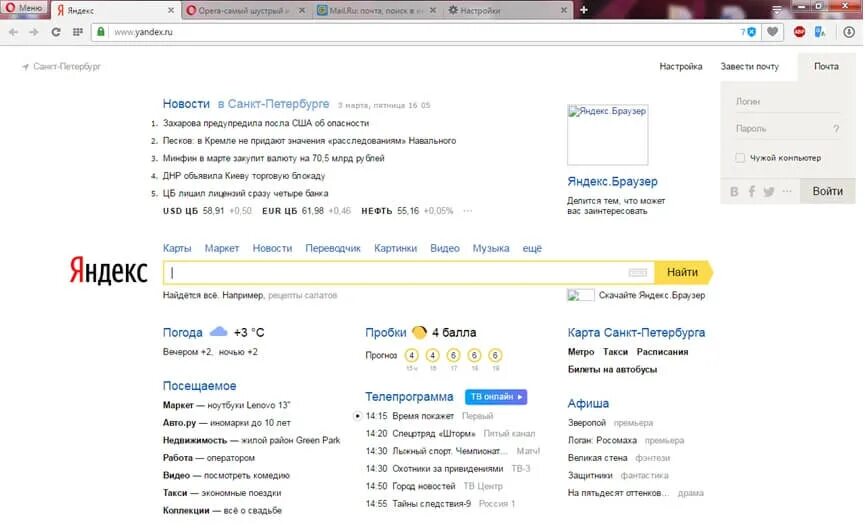The width and height of the screenshot is (865, 529).
Task: Close the Настройки tab
Action: pos(564,10)
